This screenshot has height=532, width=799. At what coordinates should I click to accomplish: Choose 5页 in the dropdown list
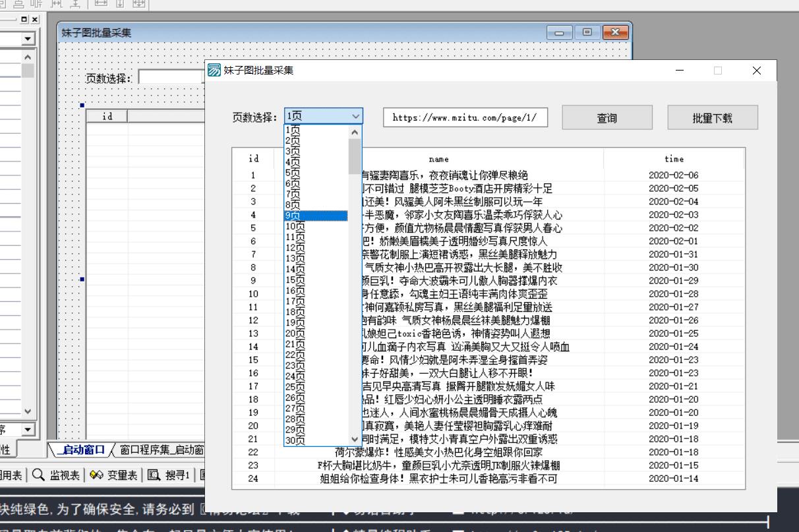tap(316, 173)
